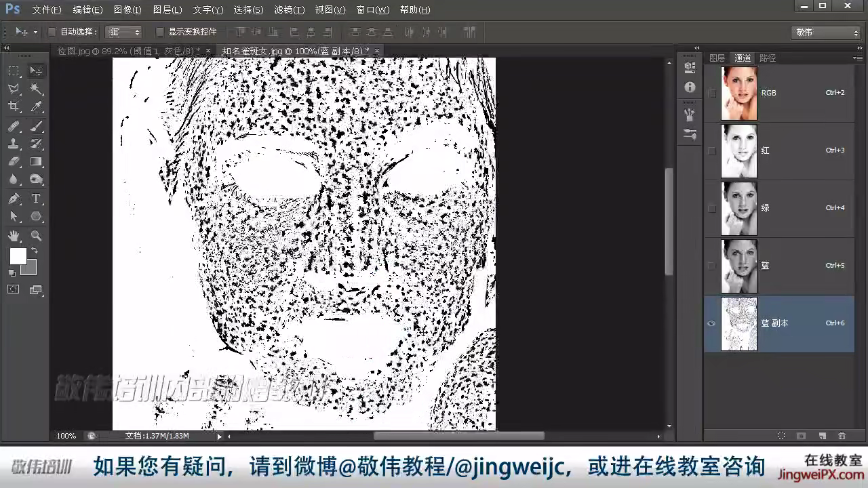Open the Channels panel options menu
868x488 pixels.
(x=857, y=58)
